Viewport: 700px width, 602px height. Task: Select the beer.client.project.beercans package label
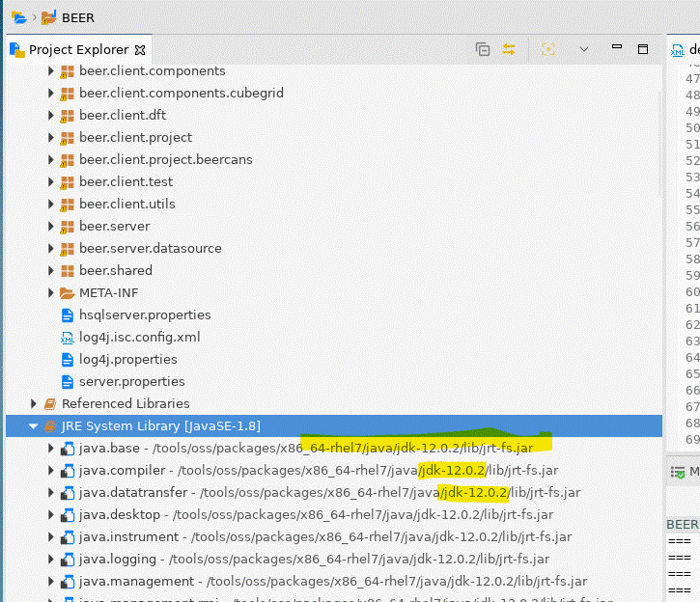point(166,159)
